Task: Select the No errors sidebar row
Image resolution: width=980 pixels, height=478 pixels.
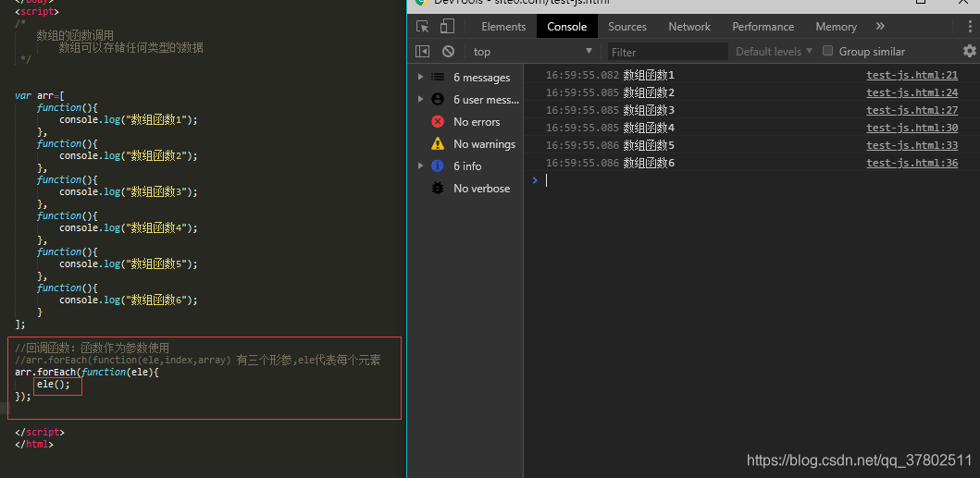Action: [x=465, y=122]
